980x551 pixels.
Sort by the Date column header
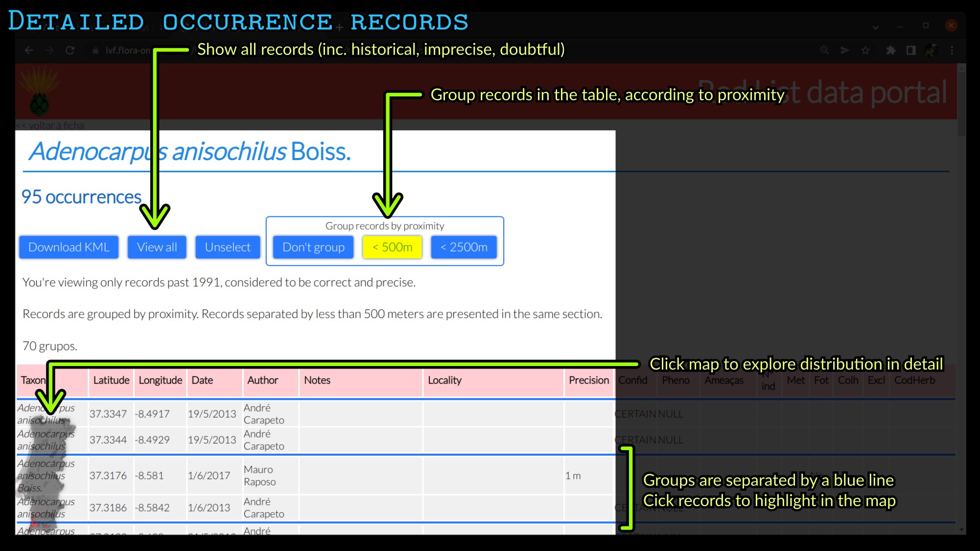(202, 380)
